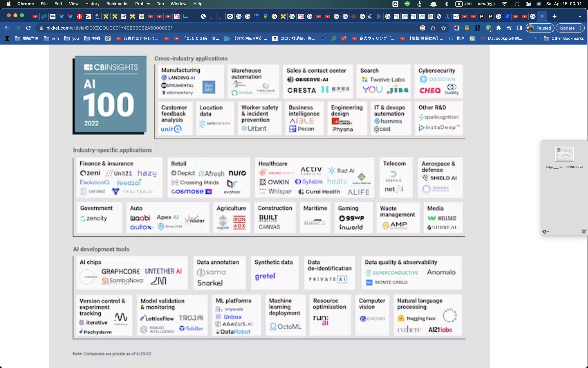
Task: Open the Extensions puzzle-piece menu
Action: click(x=499, y=28)
